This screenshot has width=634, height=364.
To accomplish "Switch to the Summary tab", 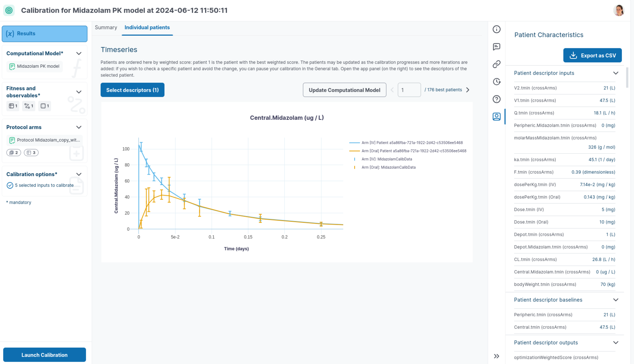I will point(106,28).
